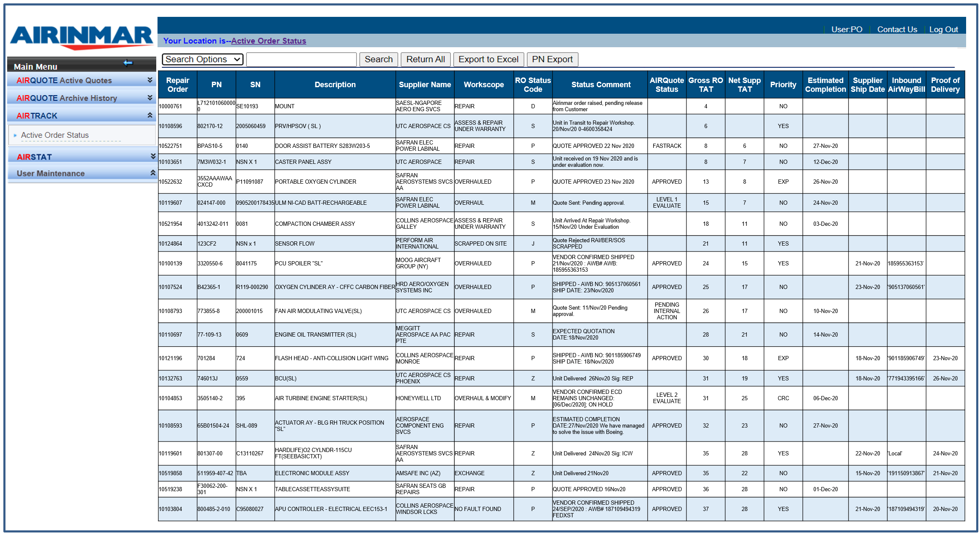Click Export to Excel button
Viewport: 980px width, 535px height.
tap(488, 59)
